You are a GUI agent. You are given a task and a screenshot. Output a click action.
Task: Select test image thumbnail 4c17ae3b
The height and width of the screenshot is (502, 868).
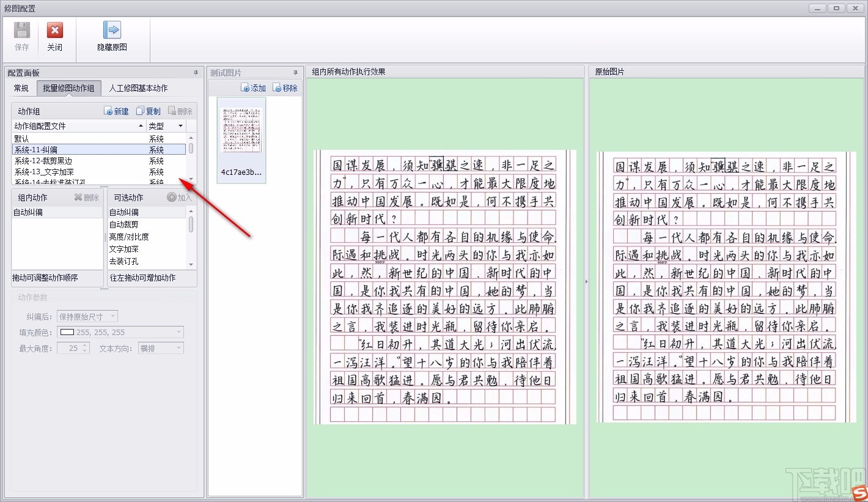[x=241, y=140]
